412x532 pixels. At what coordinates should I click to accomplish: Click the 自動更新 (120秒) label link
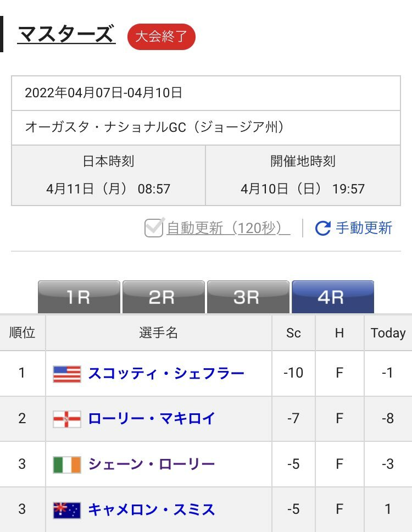click(229, 228)
